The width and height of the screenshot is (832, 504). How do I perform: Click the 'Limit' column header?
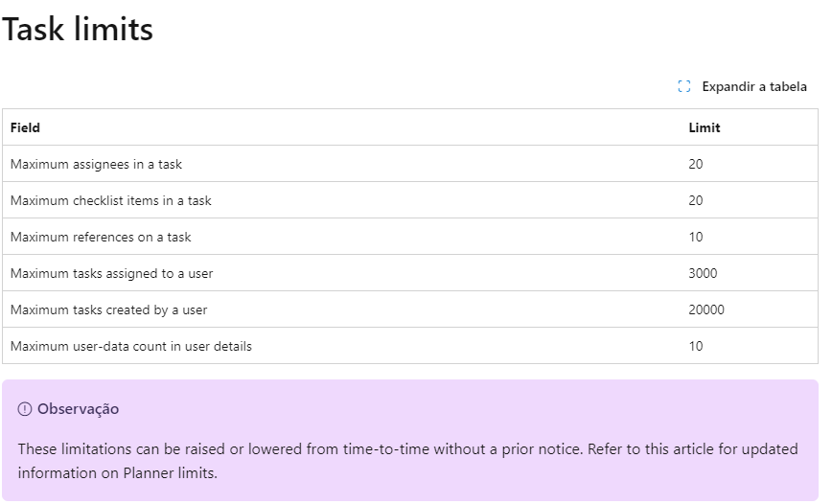[x=705, y=127]
